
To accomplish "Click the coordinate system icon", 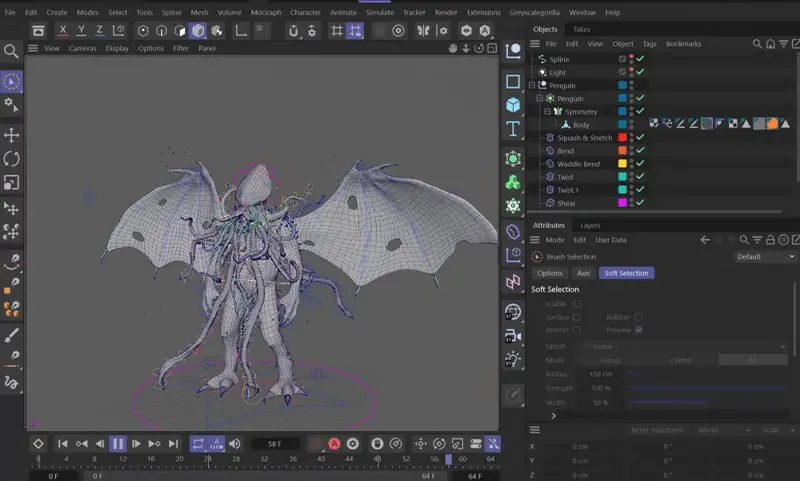I will tap(118, 31).
